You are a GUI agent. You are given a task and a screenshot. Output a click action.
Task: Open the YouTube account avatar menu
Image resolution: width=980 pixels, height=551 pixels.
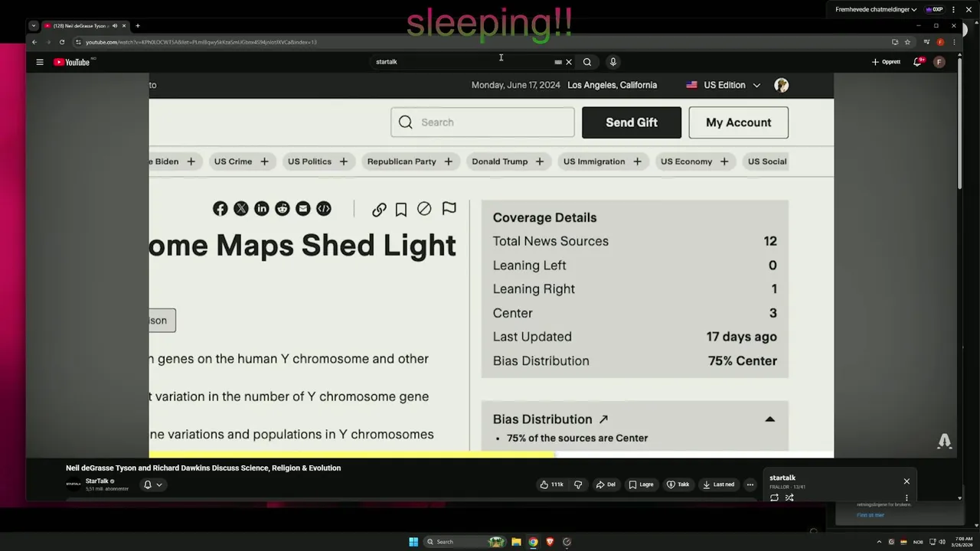point(939,62)
